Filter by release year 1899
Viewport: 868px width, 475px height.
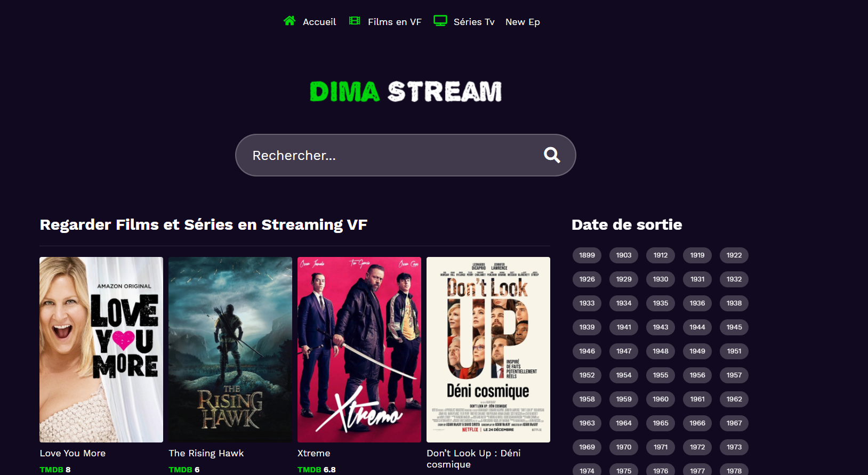coord(587,255)
